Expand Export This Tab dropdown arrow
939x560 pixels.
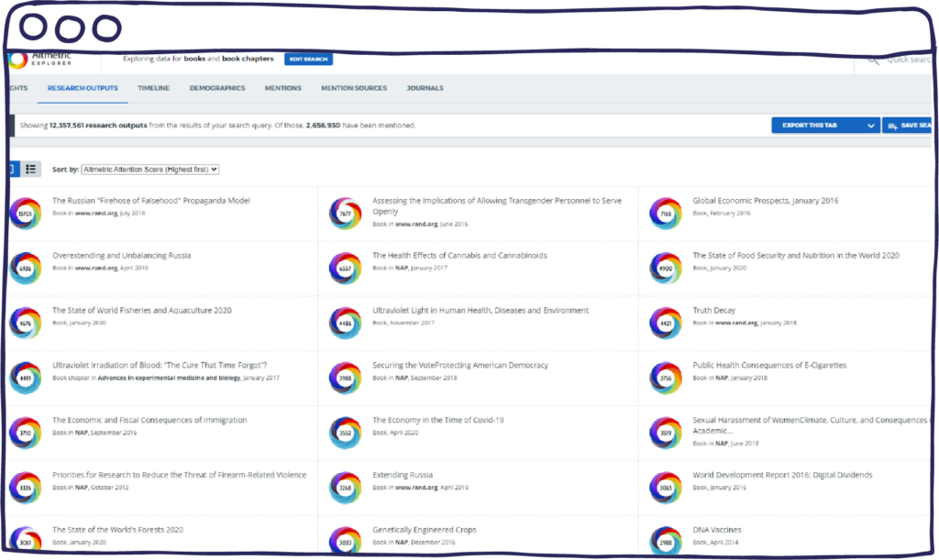tap(871, 126)
